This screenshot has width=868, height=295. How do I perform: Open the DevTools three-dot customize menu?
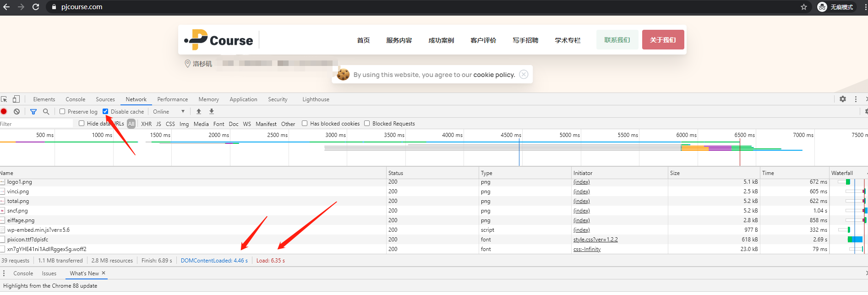click(856, 99)
